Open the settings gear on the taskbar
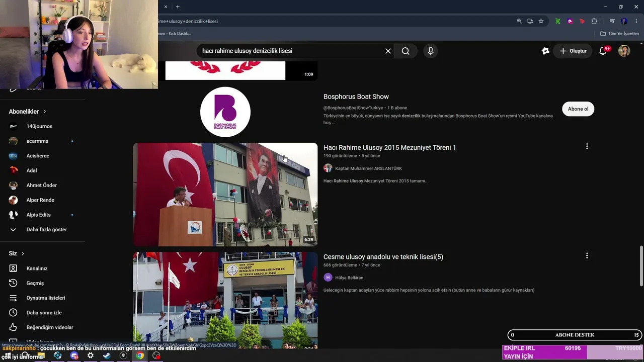The width and height of the screenshot is (644, 362). click(x=91, y=355)
